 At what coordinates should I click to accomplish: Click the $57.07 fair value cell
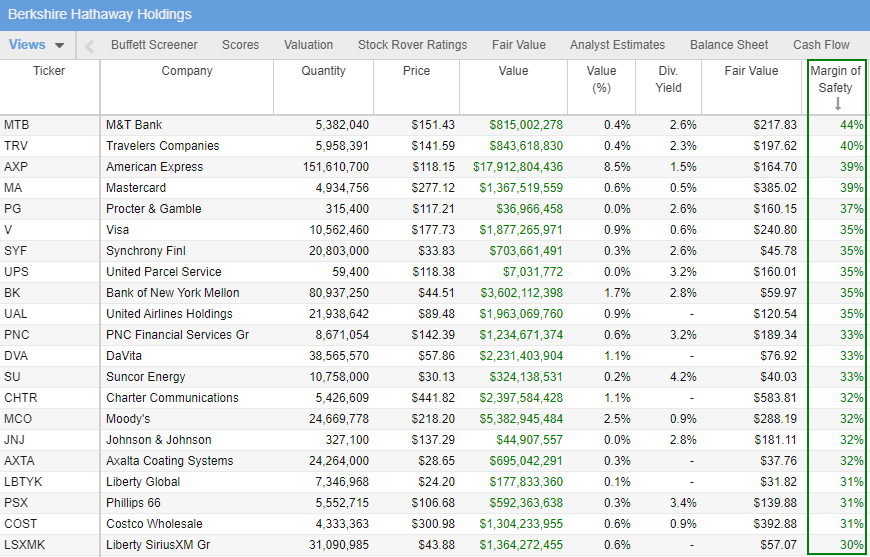click(x=778, y=545)
